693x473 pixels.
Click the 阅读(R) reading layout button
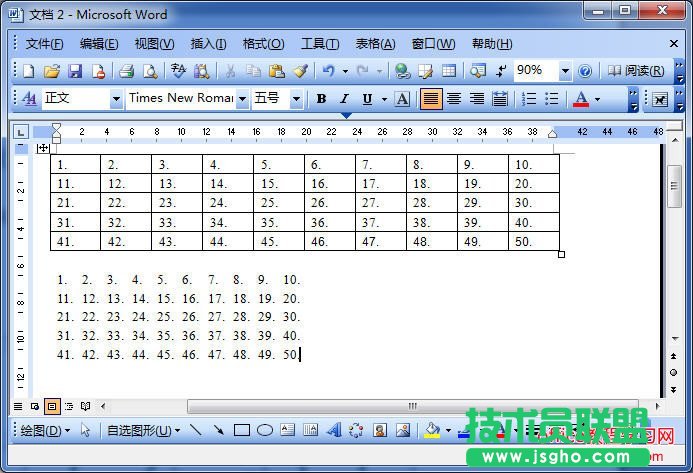(x=636, y=71)
